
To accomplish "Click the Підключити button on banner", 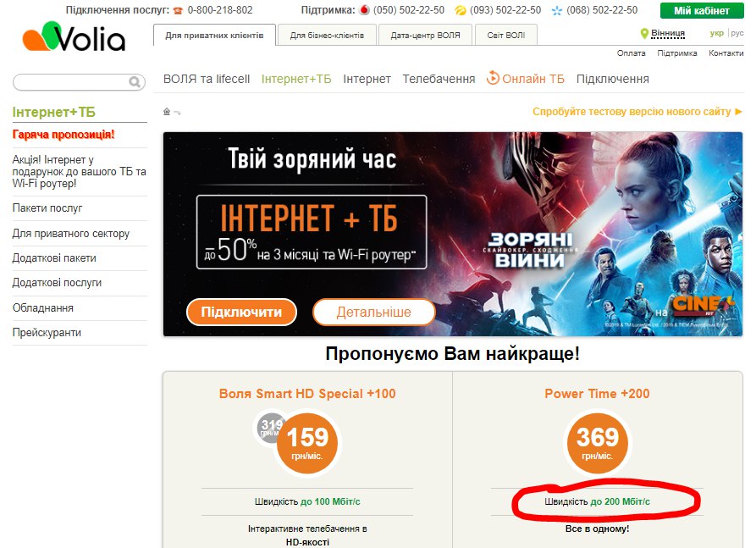I will click(x=241, y=312).
